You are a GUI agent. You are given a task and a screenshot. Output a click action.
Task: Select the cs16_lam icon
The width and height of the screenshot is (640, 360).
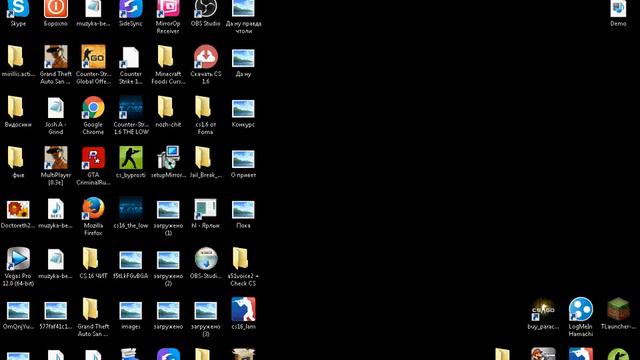[x=243, y=309]
